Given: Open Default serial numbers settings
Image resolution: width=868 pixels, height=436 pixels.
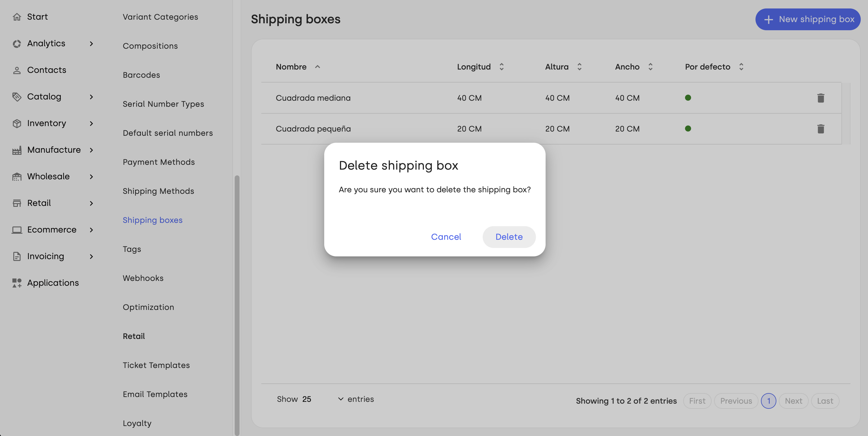Looking at the screenshot, I should [x=168, y=133].
